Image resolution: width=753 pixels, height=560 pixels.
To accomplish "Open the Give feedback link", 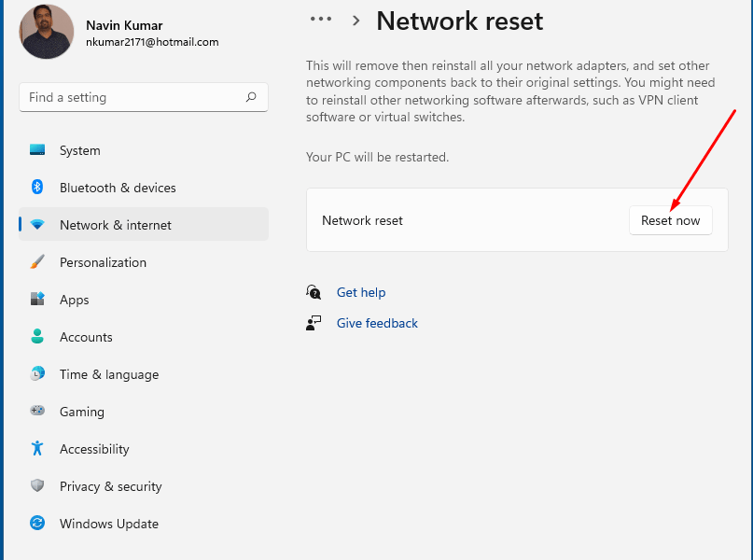I will [x=377, y=323].
